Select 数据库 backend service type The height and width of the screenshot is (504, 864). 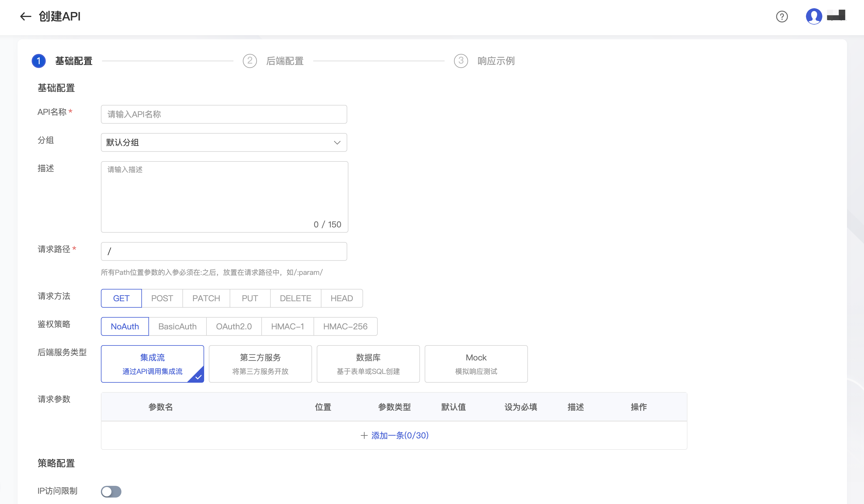click(368, 364)
